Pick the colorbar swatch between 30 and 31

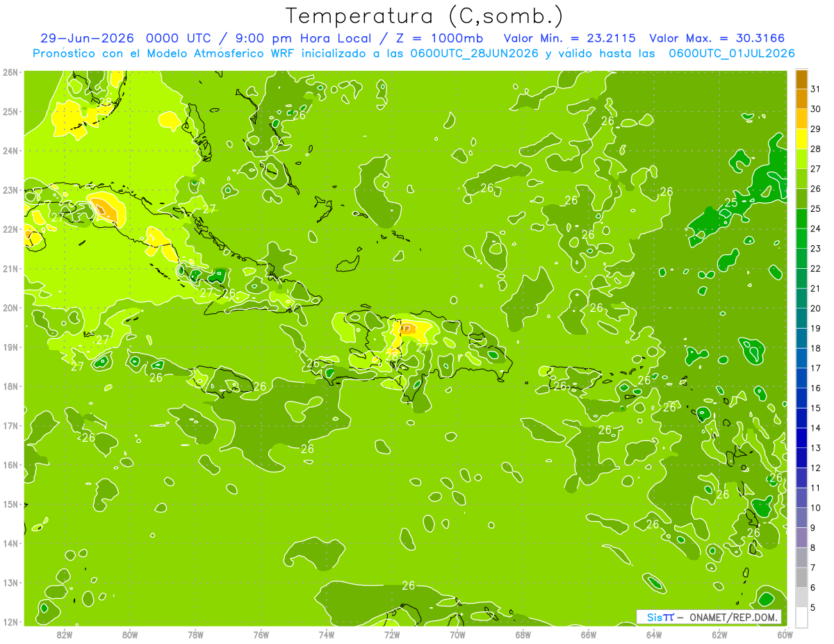point(801,99)
